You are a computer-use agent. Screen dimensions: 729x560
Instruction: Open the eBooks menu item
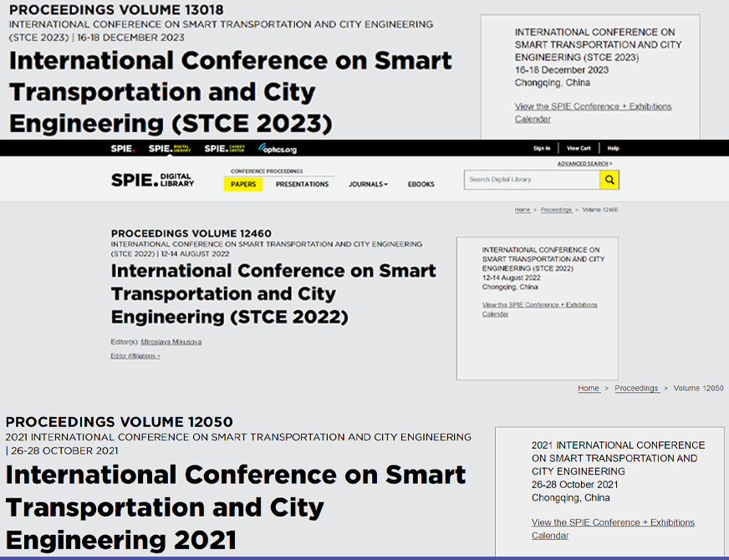click(421, 185)
